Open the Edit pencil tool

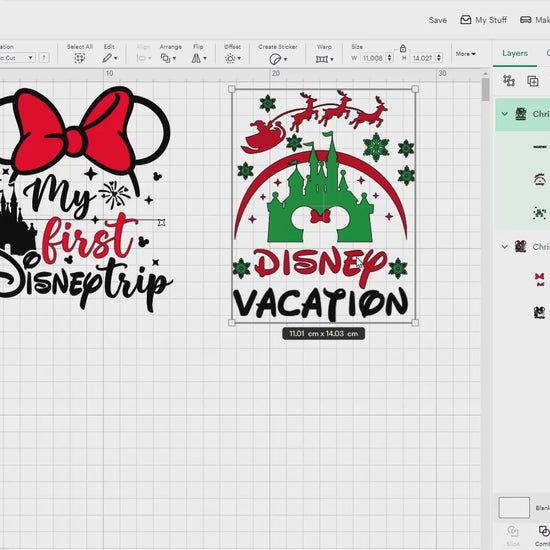tap(107, 58)
